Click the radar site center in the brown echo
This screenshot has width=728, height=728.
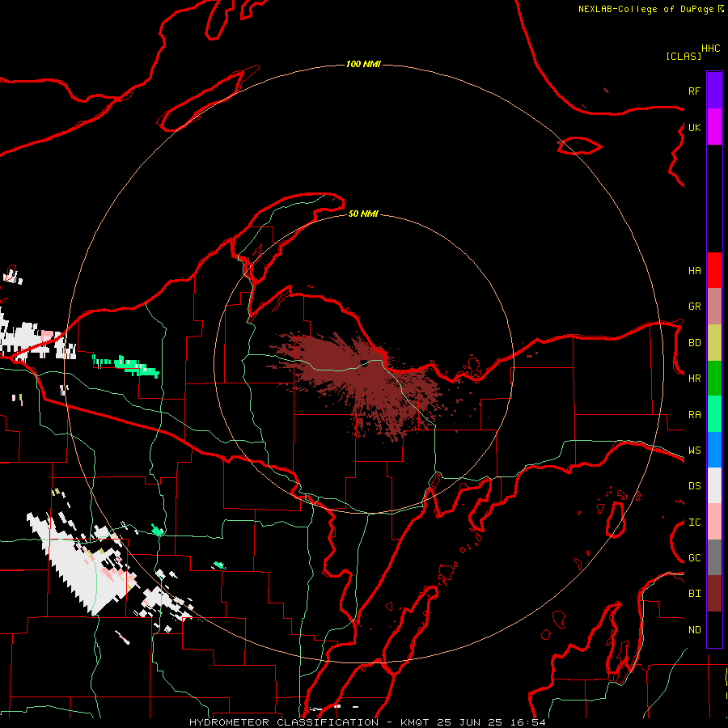365,362
